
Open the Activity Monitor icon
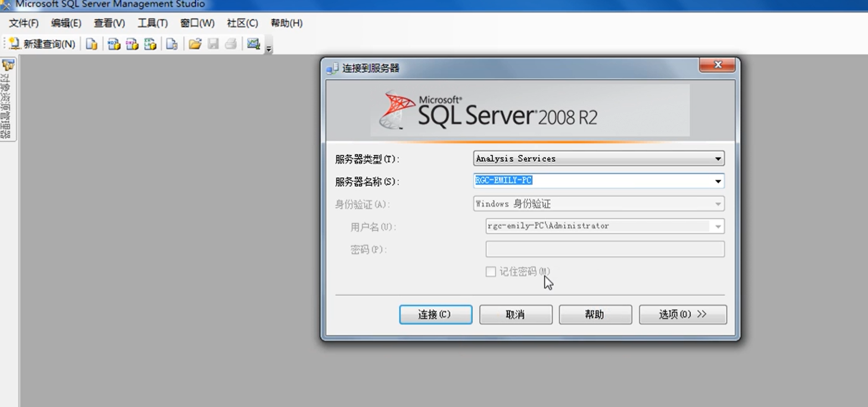click(253, 44)
